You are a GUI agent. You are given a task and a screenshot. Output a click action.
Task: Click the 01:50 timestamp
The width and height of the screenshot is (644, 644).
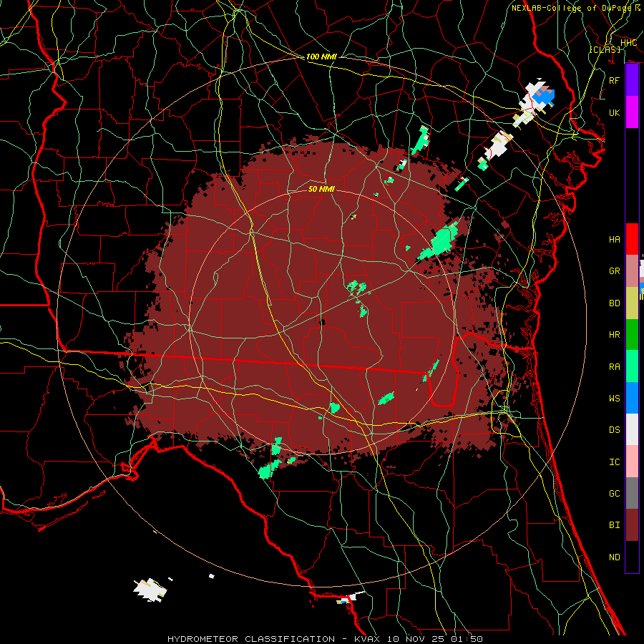click(467, 639)
